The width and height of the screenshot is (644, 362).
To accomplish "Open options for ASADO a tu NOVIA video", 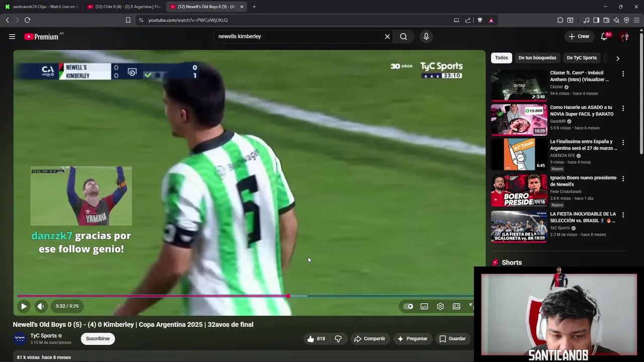I will pyautogui.click(x=623, y=108).
